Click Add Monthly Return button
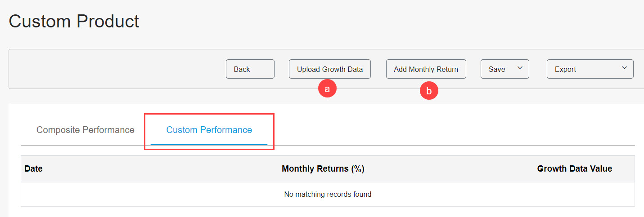Viewport: 644px width, 217px height. tap(426, 69)
